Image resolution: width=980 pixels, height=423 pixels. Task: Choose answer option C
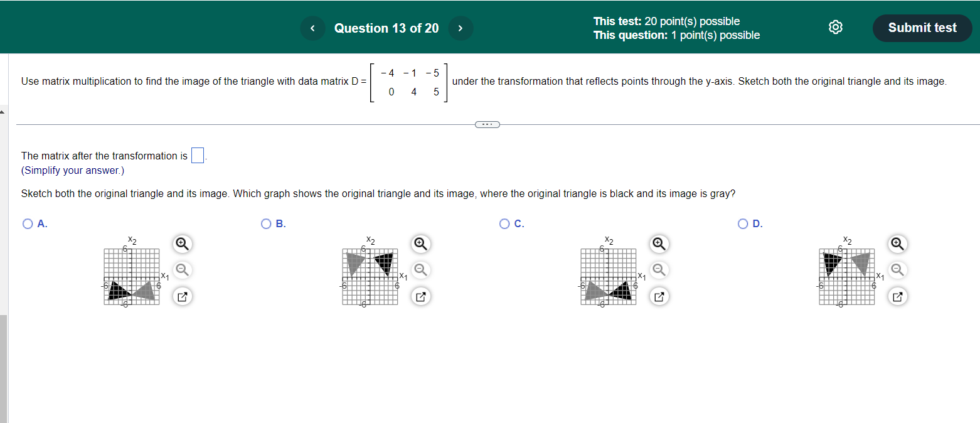pos(504,223)
